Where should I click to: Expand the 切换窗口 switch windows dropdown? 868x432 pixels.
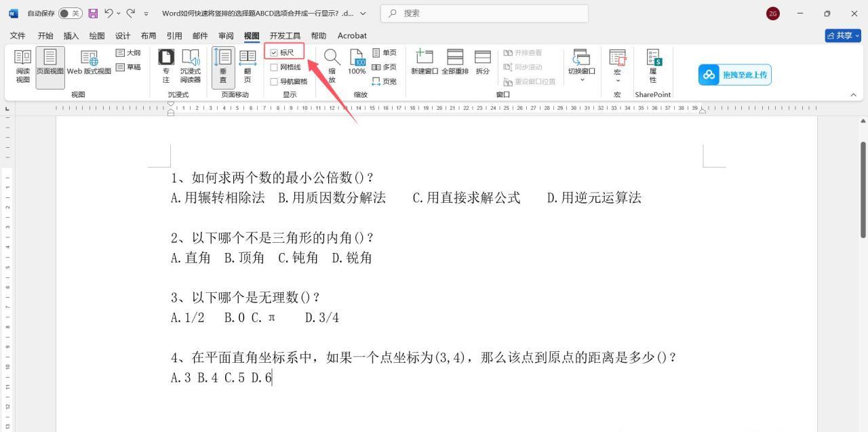[582, 80]
